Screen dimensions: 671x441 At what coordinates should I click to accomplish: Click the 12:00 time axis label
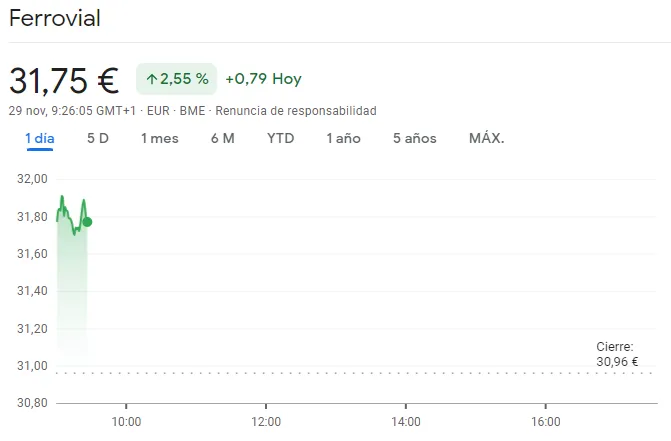265,423
